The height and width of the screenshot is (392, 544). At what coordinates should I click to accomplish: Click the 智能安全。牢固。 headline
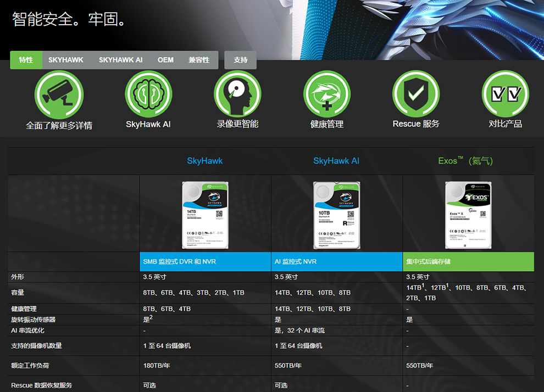(x=69, y=19)
